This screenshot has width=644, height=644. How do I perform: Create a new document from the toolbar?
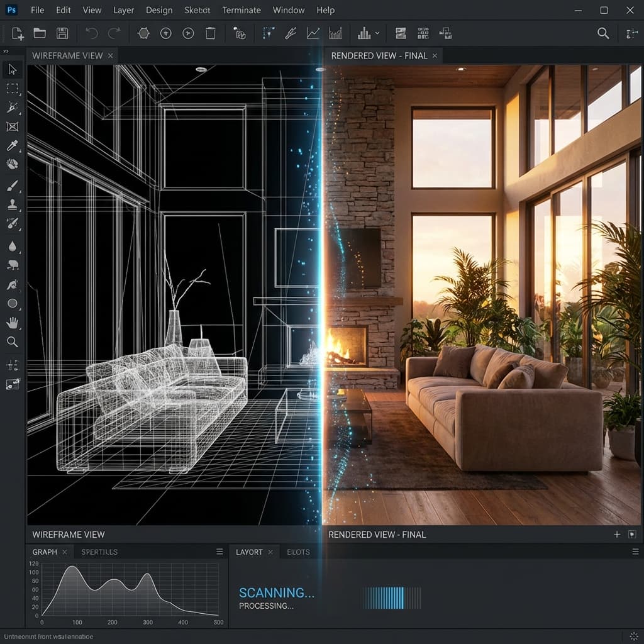point(17,33)
